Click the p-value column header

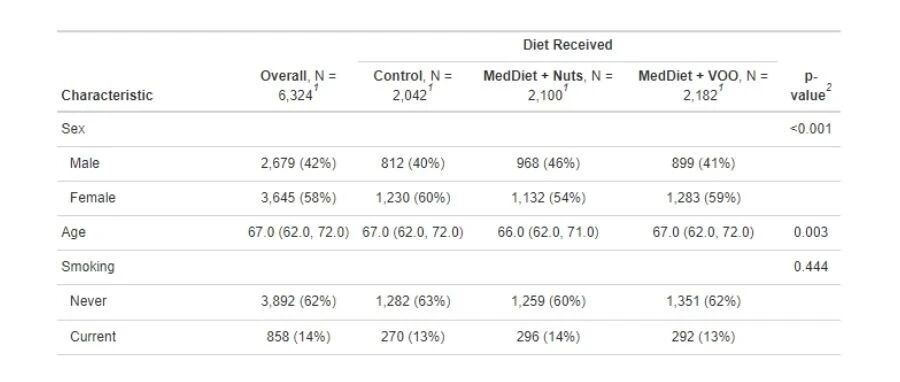pos(811,87)
